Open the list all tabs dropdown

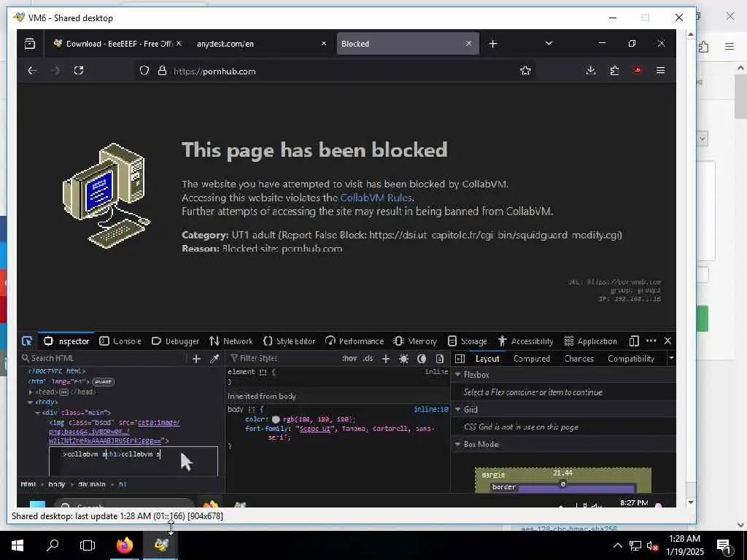(549, 43)
